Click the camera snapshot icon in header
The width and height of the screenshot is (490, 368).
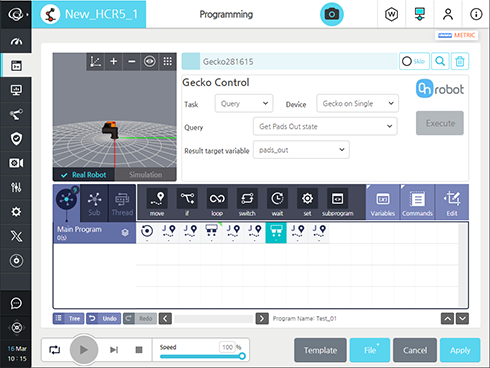[332, 14]
